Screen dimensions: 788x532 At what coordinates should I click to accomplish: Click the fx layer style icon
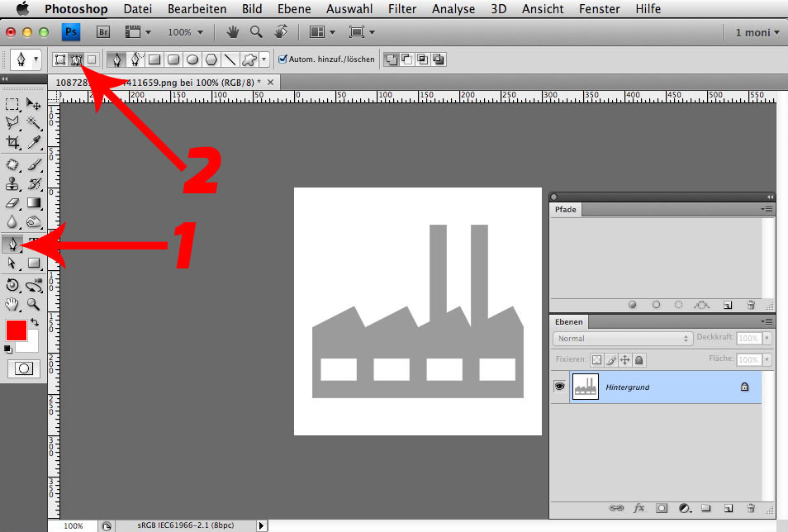(x=638, y=508)
